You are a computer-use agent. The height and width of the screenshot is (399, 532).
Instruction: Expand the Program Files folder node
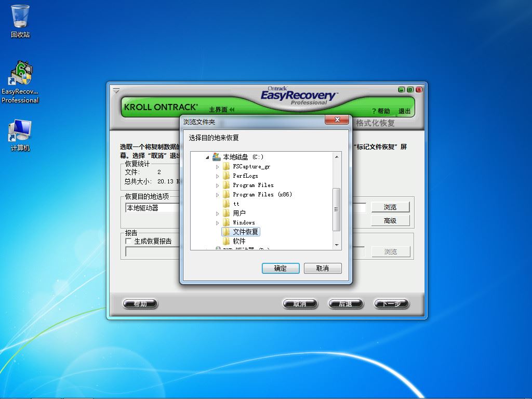tap(217, 185)
